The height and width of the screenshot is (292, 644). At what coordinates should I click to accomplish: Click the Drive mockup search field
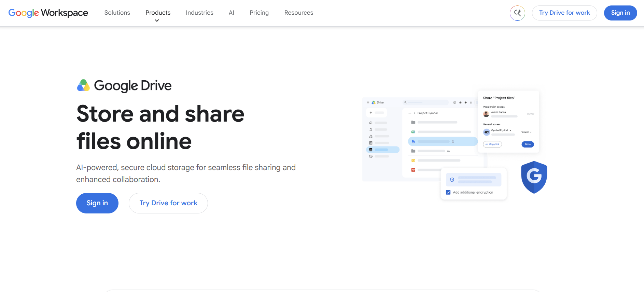(x=425, y=102)
